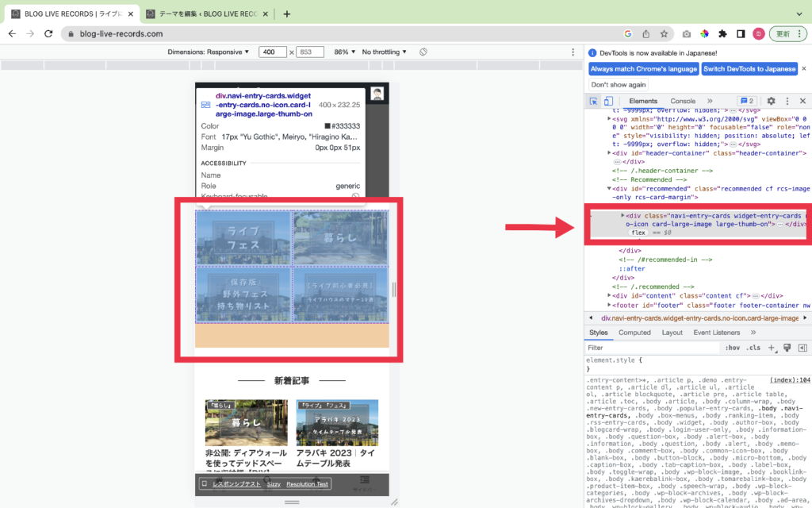
Task: Open the 86% zoom dropdown
Action: coord(345,52)
